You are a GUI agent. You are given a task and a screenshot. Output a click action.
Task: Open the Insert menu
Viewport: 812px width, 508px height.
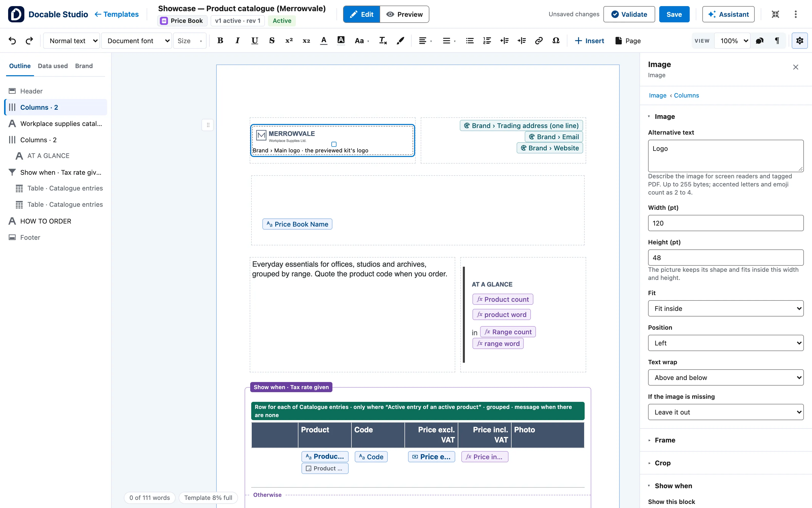pyautogui.click(x=589, y=41)
